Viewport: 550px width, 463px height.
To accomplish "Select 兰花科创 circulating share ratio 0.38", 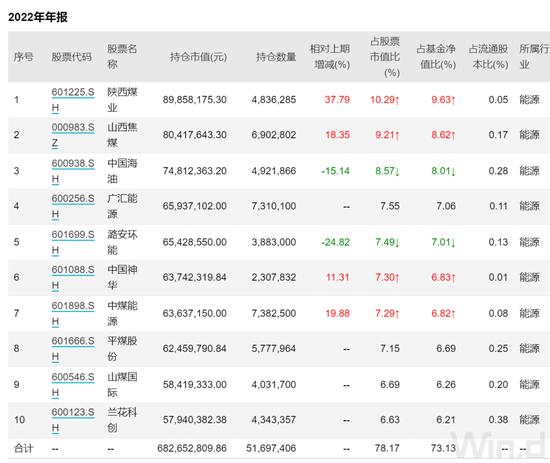I will coord(498,420).
